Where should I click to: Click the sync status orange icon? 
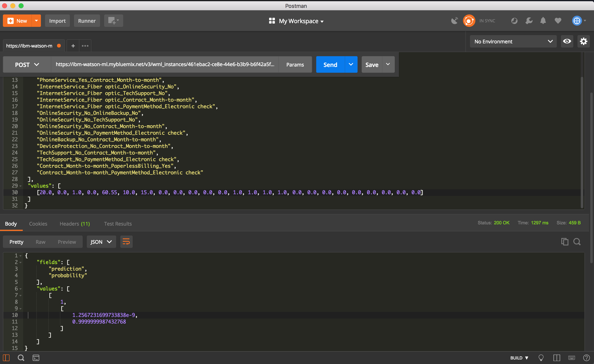pos(469,21)
